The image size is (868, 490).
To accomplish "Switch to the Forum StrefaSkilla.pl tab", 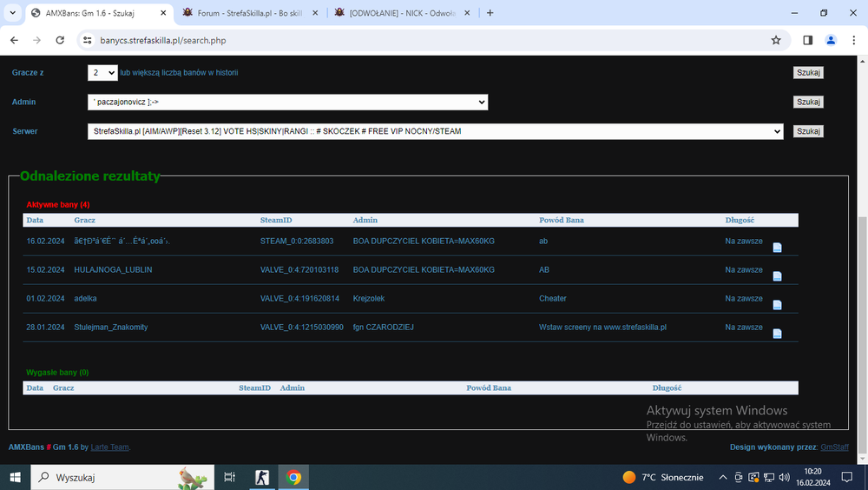I will tap(250, 13).
